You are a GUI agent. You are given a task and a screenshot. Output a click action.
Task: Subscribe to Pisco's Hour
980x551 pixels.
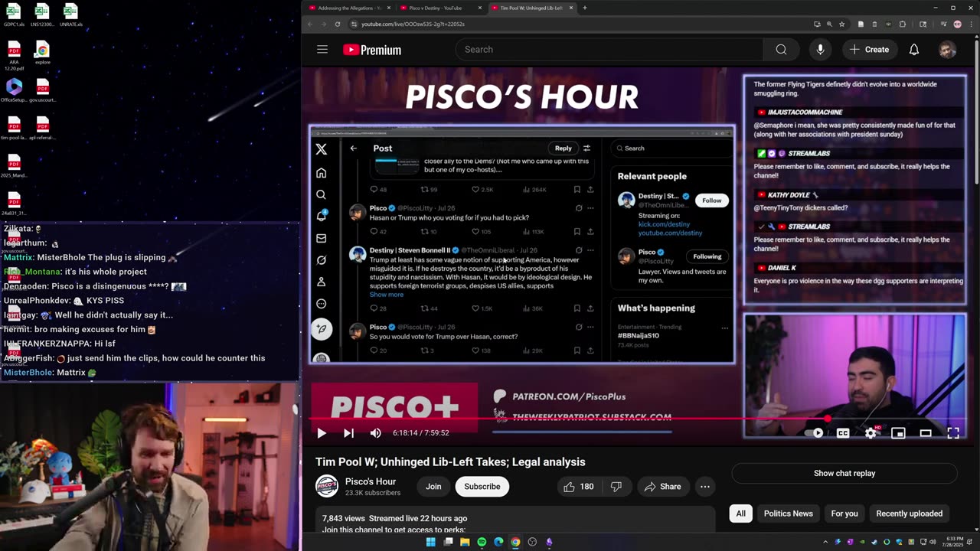click(x=482, y=487)
